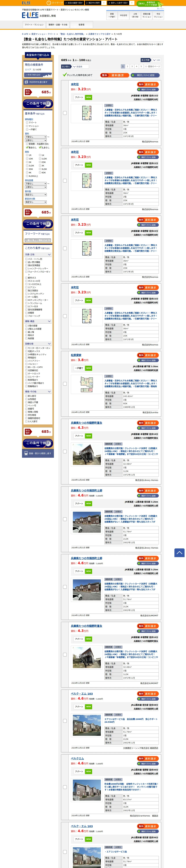This screenshot has width=186, height=868.
Task: Open 中古住宅 menu item
Action: coord(124,15)
